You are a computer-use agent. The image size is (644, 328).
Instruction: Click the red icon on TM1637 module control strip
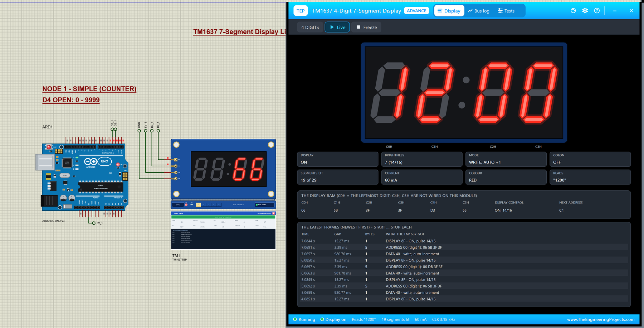tap(186, 205)
